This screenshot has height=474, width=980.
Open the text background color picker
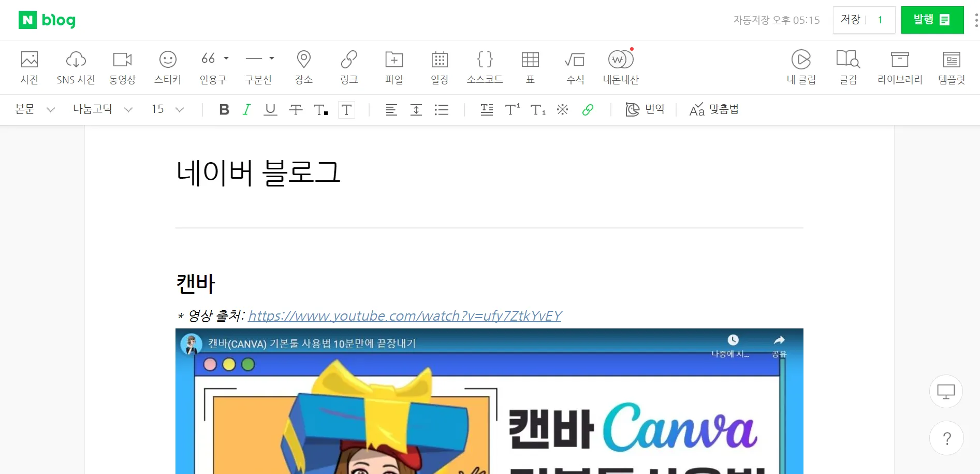click(x=346, y=110)
